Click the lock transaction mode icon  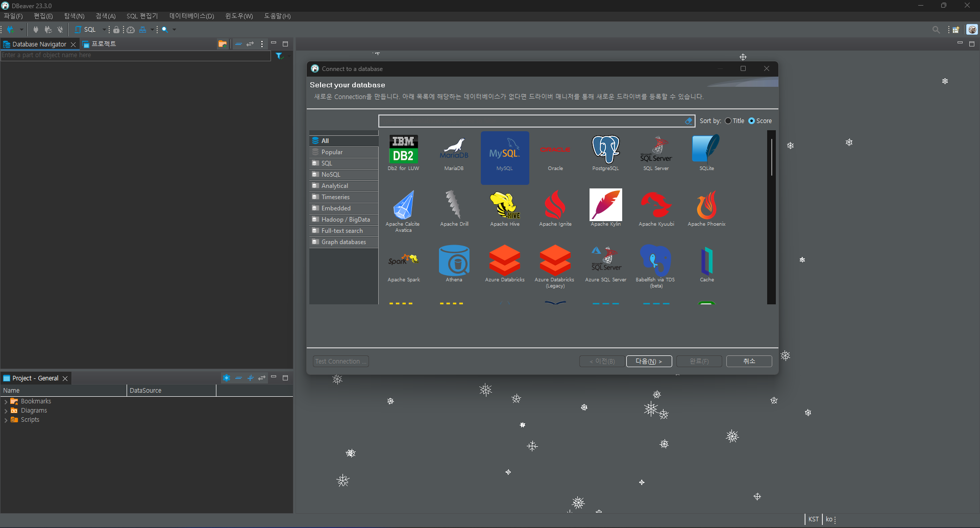pos(116,30)
